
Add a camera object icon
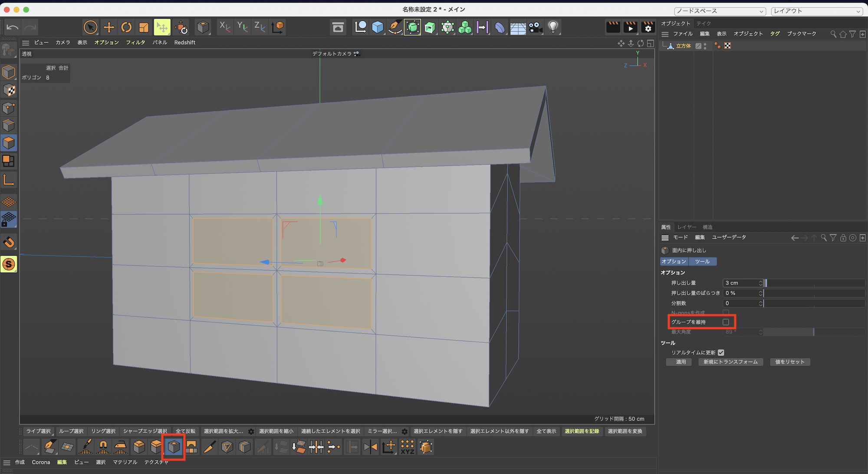(x=535, y=27)
